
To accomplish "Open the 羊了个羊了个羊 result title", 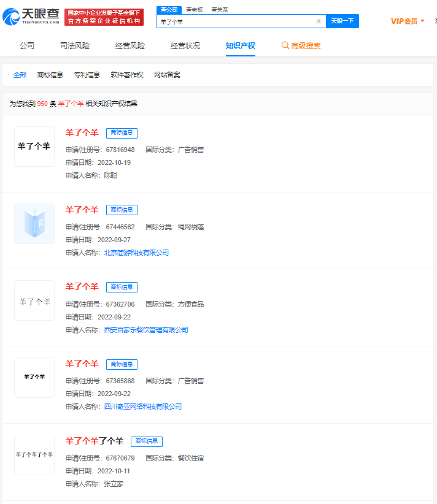I will [x=95, y=441].
